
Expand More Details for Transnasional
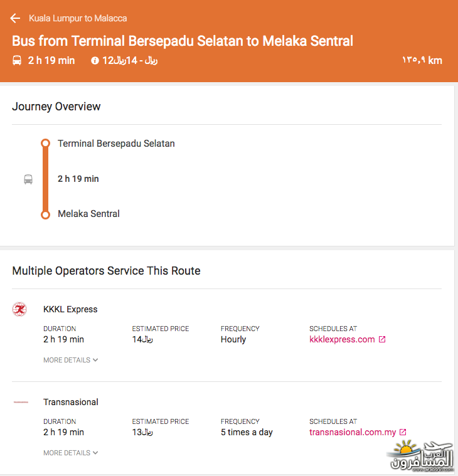[x=70, y=453]
